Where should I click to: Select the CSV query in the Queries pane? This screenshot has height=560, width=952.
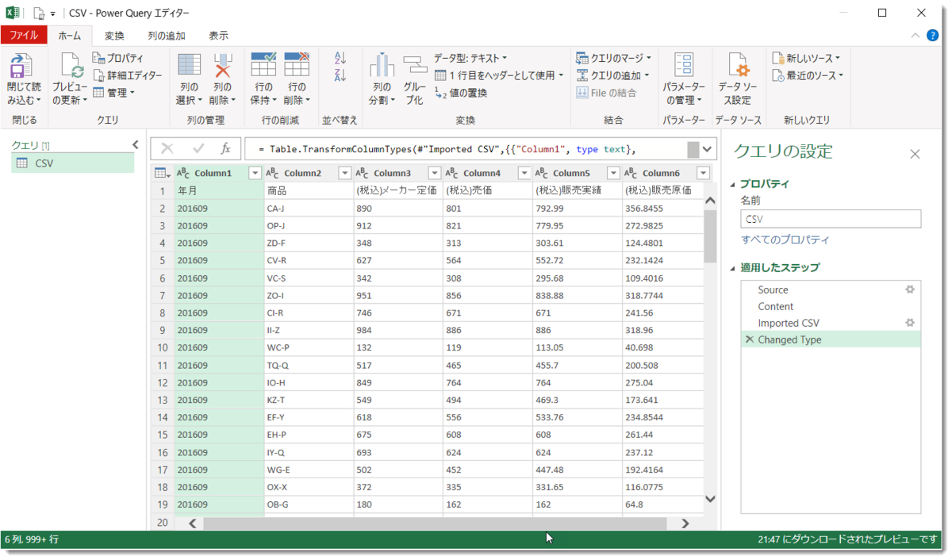tap(72, 163)
